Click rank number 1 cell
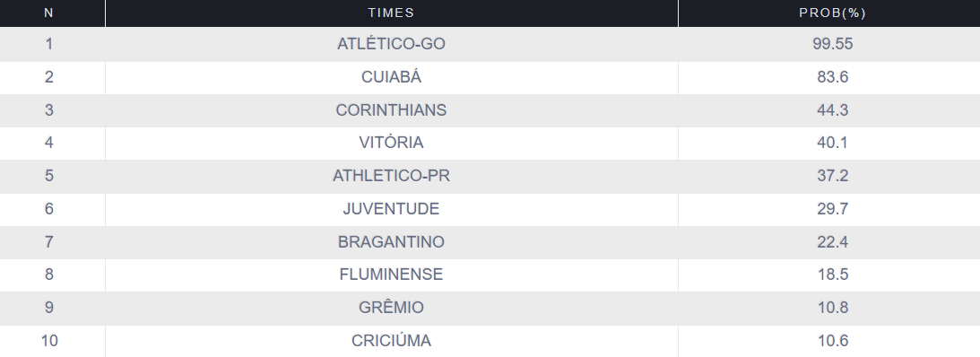Viewport: 980px width, 357px height. click(x=49, y=44)
